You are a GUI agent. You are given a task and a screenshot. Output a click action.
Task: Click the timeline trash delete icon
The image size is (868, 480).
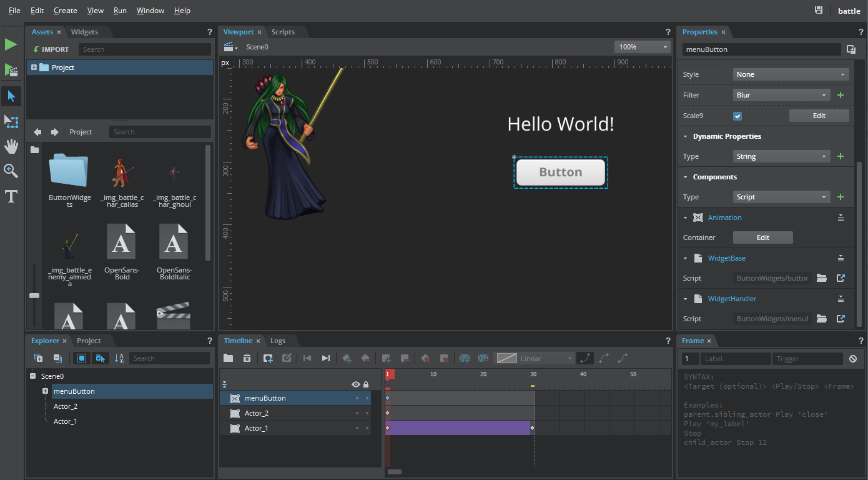tap(247, 358)
